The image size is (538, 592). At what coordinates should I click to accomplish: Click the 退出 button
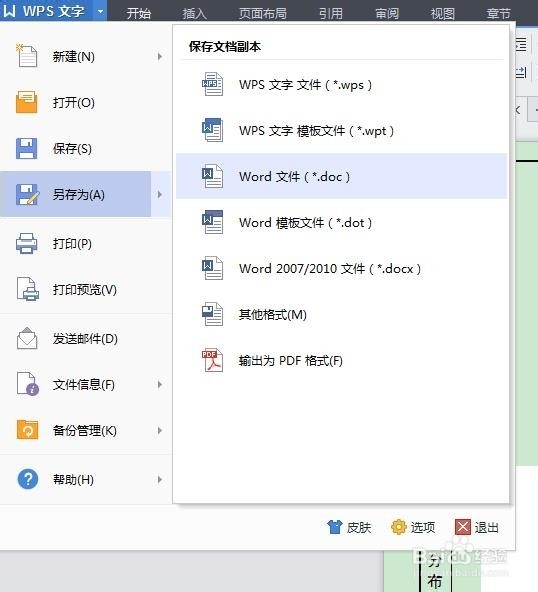[x=477, y=527]
